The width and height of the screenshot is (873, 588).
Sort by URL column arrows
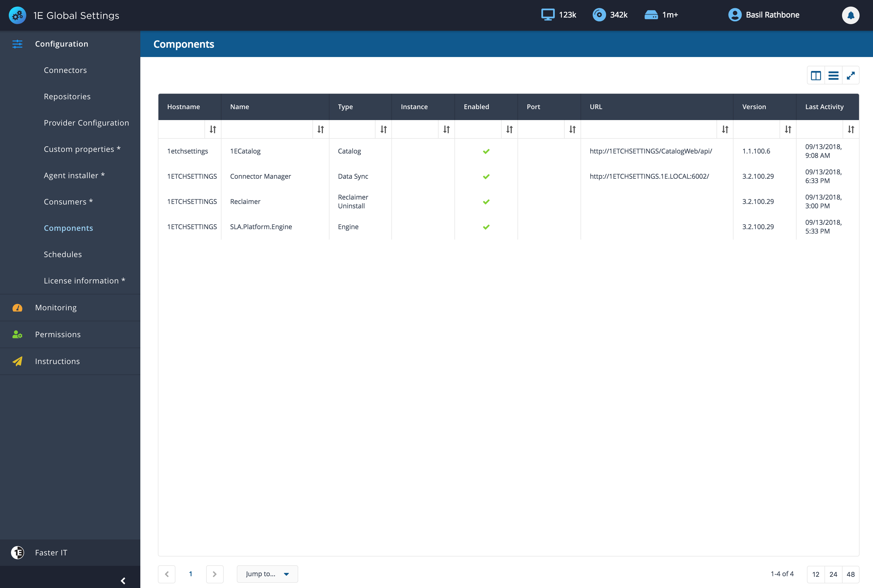click(x=725, y=129)
